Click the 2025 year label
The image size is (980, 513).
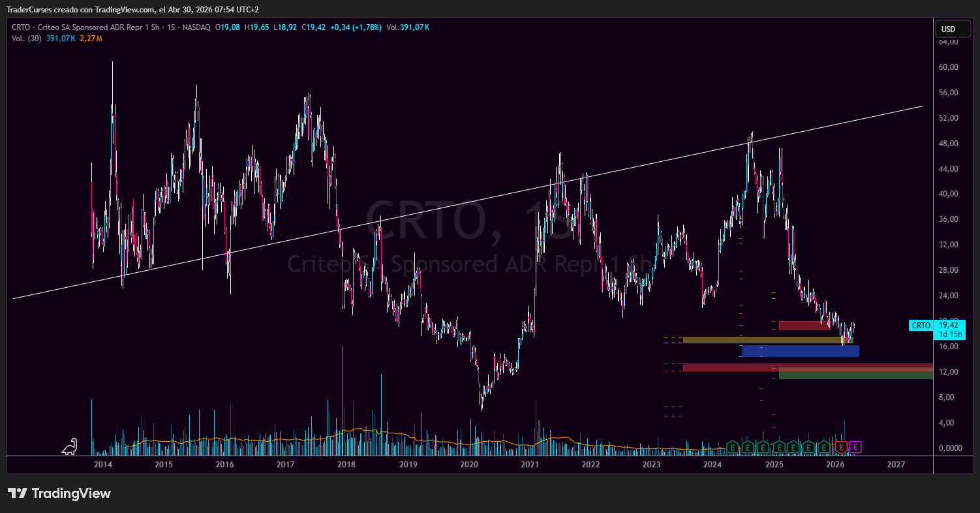point(774,465)
